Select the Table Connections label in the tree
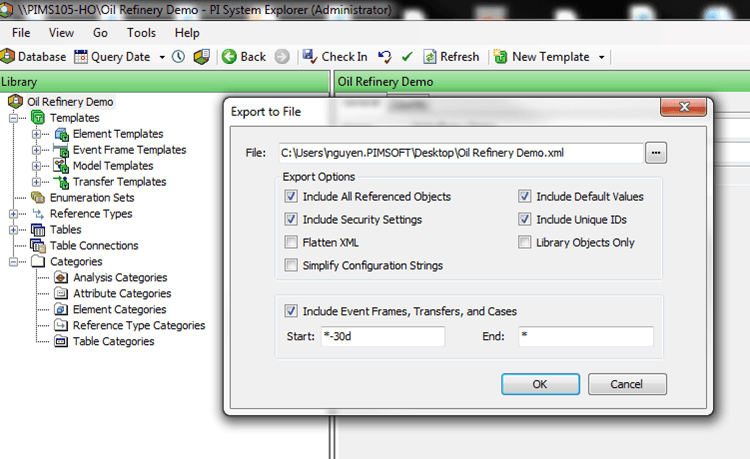The image size is (750, 459). (94, 246)
